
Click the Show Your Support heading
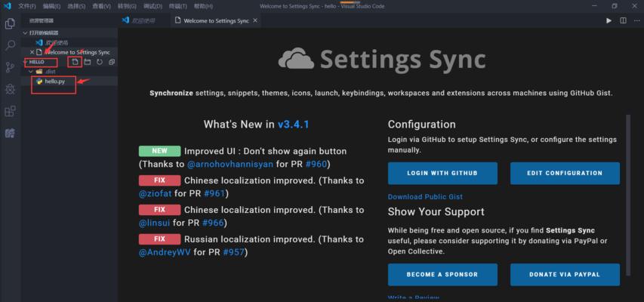436,211
